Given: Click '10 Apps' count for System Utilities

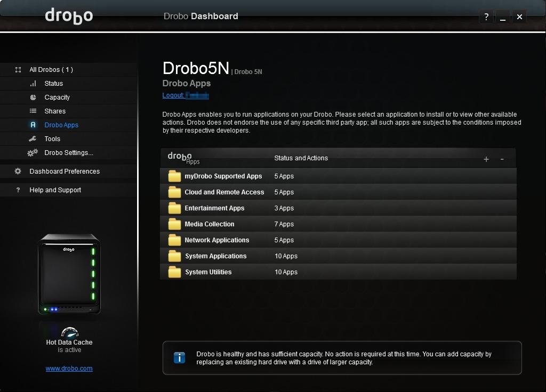Looking at the screenshot, I should coord(286,272).
